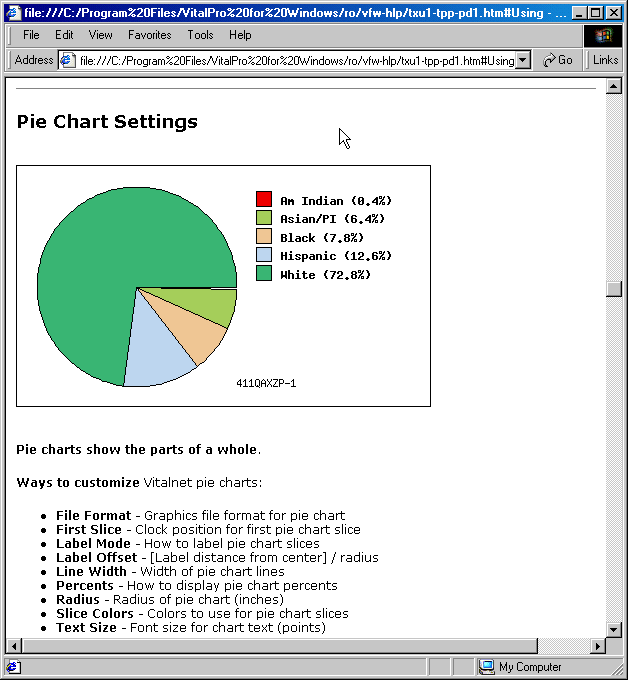
Task: Click the Asian/PI legend color swatch
Action: click(264, 218)
